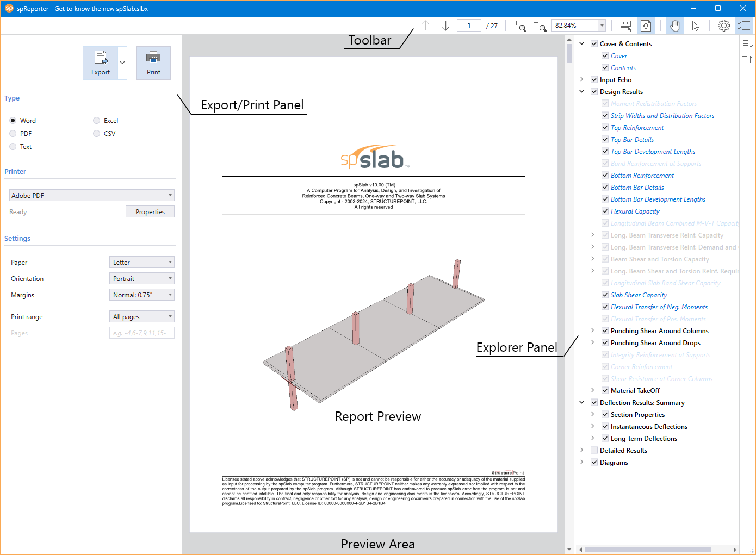This screenshot has width=756, height=555.
Task: Select the Text radio button
Action: coord(13,147)
